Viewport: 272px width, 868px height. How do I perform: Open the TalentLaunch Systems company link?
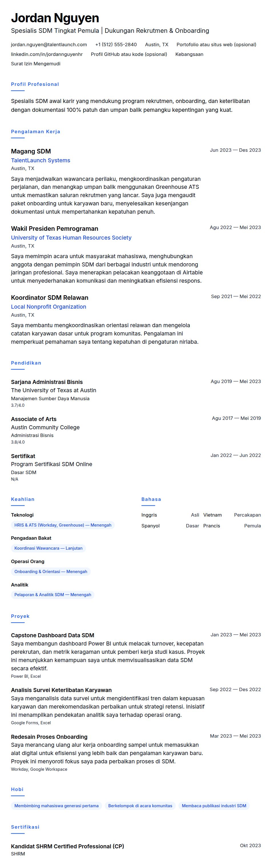[x=41, y=160]
